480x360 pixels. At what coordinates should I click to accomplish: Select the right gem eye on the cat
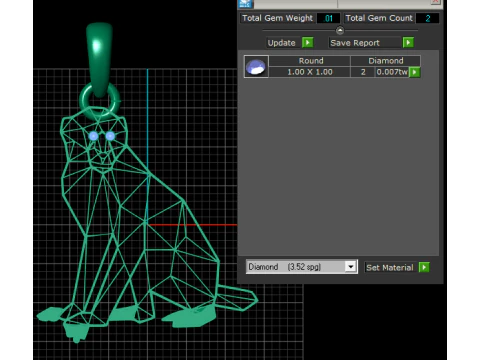click(x=110, y=136)
